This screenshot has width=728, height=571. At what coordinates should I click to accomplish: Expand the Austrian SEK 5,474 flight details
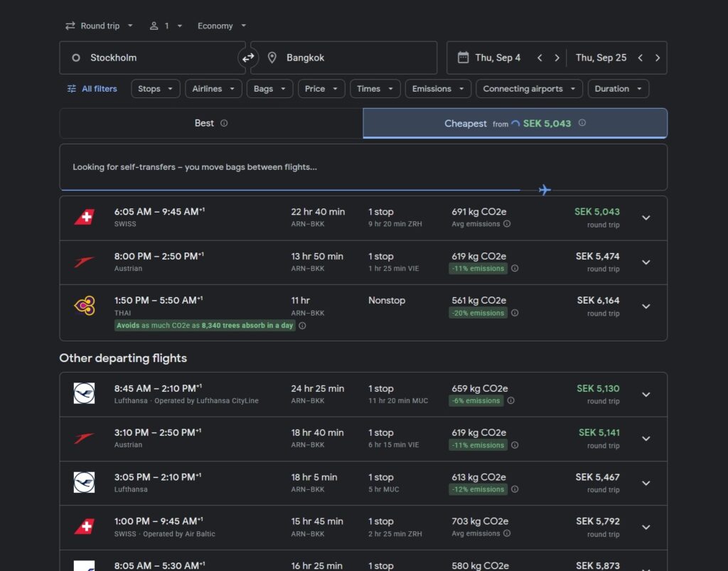646,262
